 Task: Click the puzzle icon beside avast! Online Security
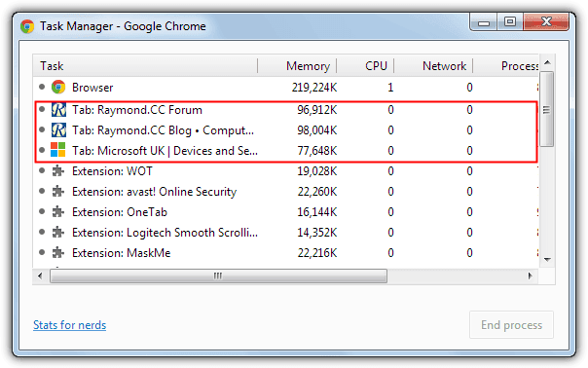(x=57, y=192)
